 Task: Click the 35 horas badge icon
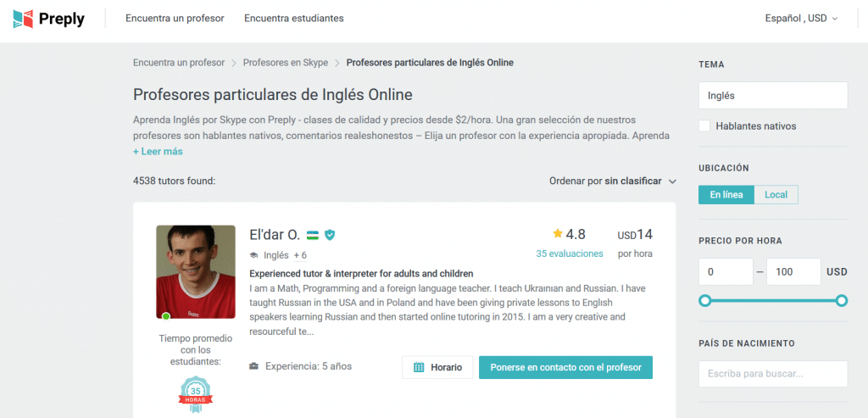(195, 393)
